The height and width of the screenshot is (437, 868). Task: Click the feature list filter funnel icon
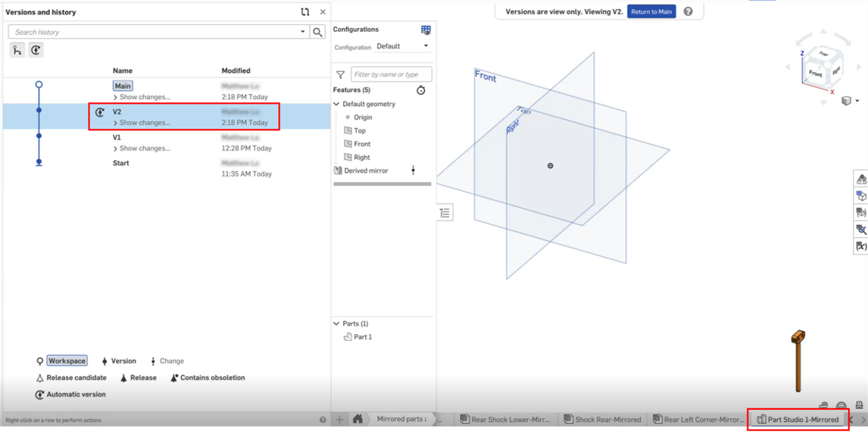(x=341, y=75)
